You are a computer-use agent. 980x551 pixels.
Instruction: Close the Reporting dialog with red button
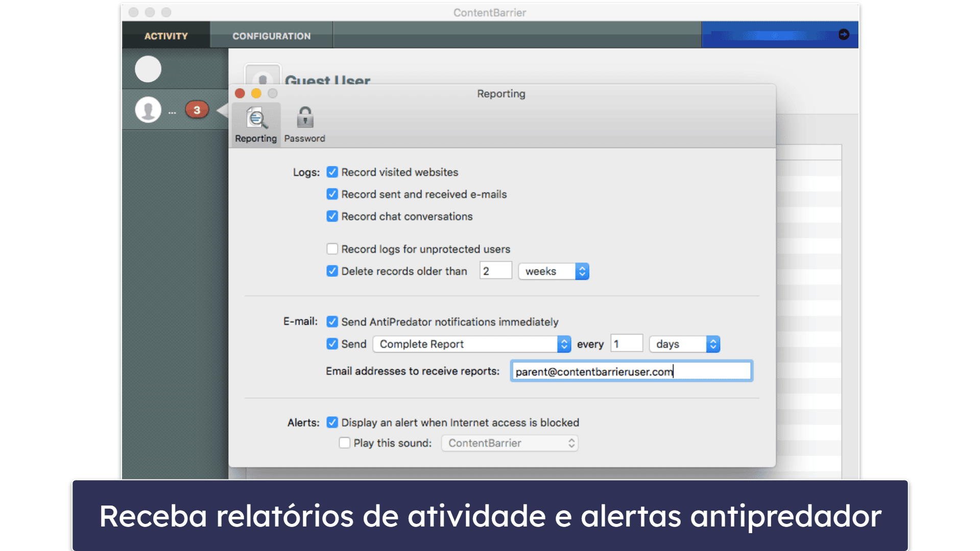tap(240, 93)
